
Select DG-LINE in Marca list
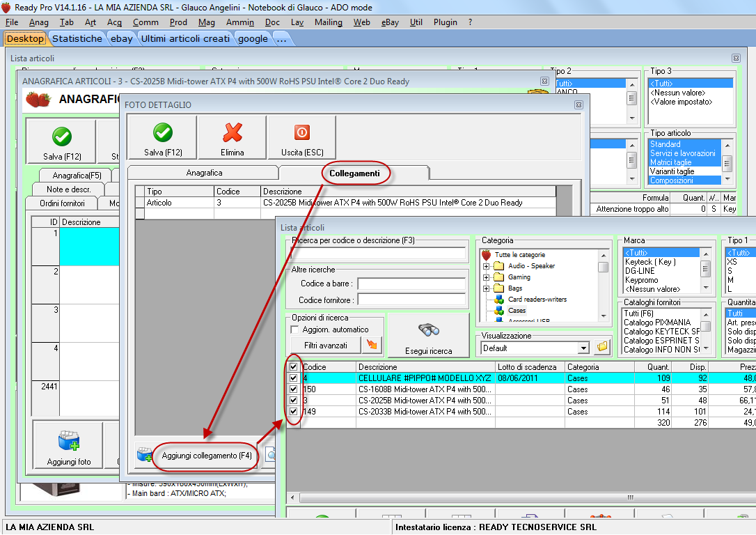tap(640, 271)
